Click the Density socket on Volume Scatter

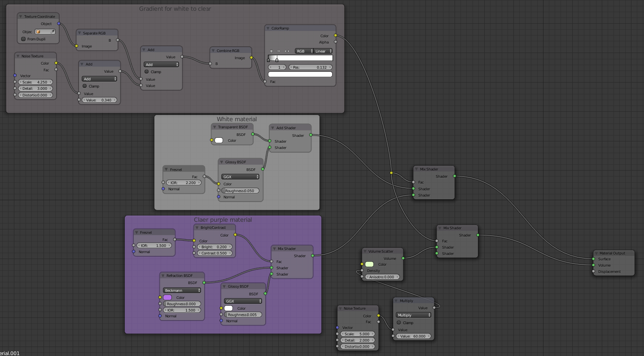[x=362, y=271]
